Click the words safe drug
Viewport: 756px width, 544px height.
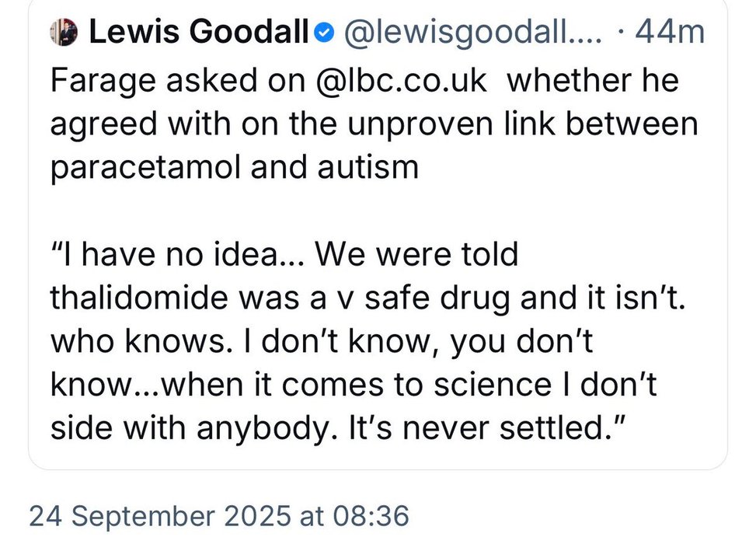pos(467,298)
